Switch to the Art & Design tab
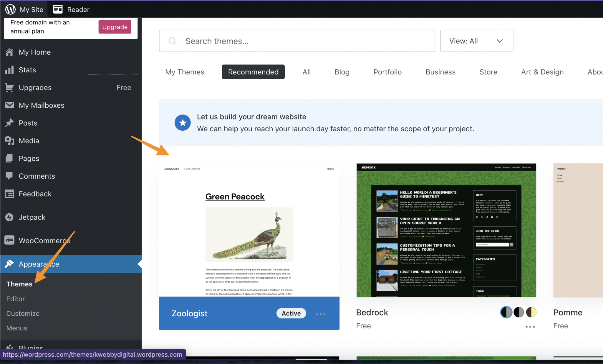The height and width of the screenshot is (364, 603). click(x=542, y=72)
